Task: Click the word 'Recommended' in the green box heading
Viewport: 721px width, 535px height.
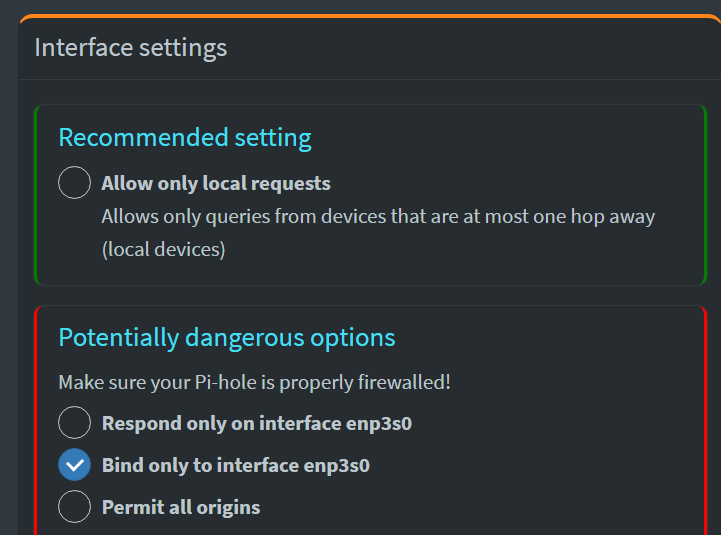Action: [x=143, y=137]
